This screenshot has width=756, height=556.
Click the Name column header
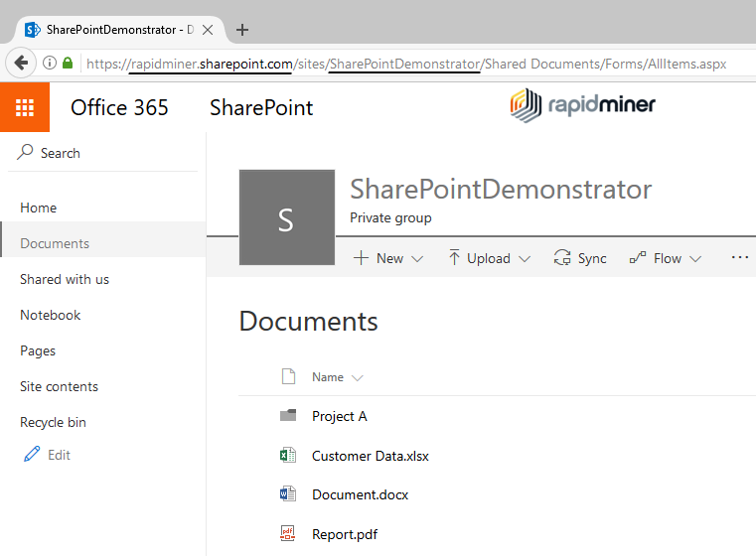tap(328, 376)
